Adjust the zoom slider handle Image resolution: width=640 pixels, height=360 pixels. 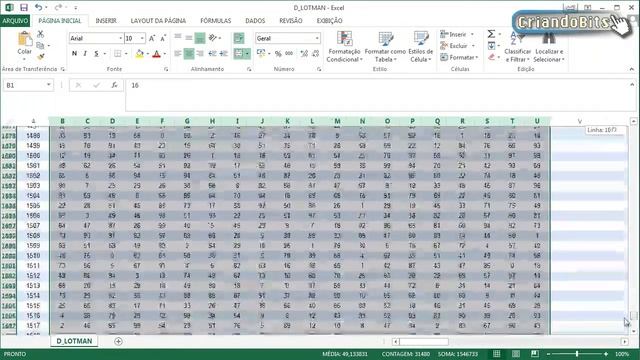click(577, 354)
